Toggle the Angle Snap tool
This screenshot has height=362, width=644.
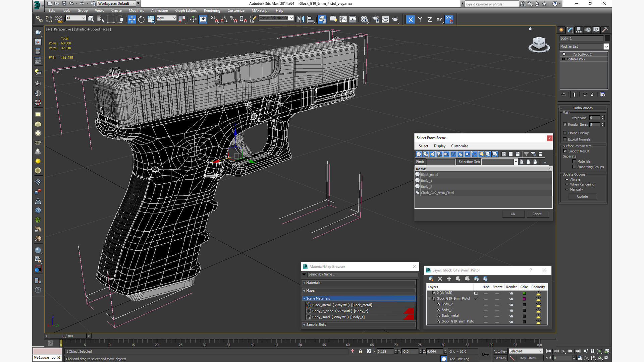tap(224, 19)
